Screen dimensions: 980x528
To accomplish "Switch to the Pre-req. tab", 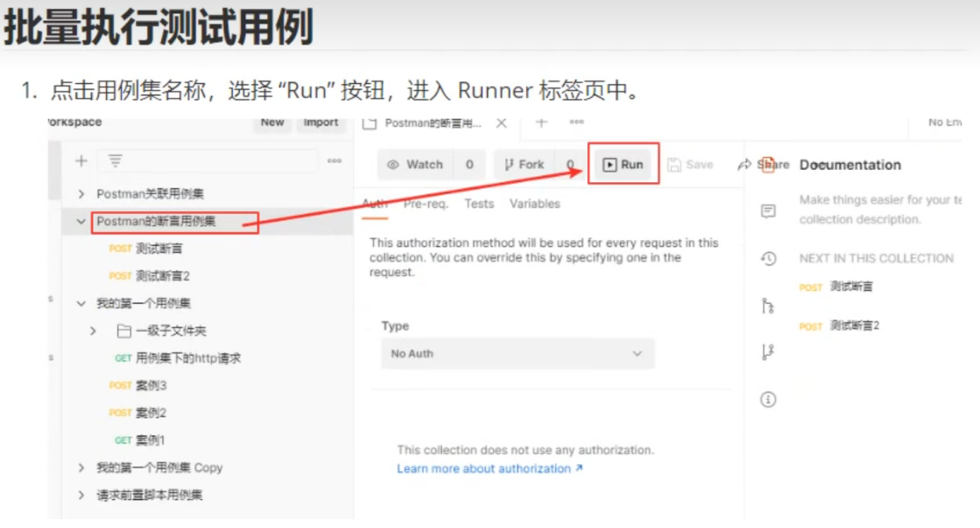I will click(426, 204).
